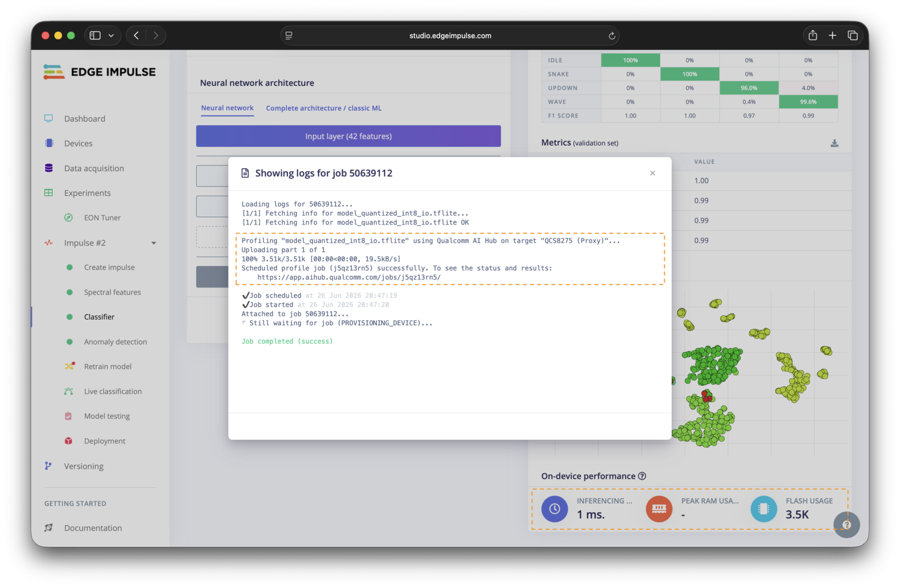This screenshot has width=900, height=588.
Task: Click the Impulse #2 pulse icon
Action: tap(49, 243)
